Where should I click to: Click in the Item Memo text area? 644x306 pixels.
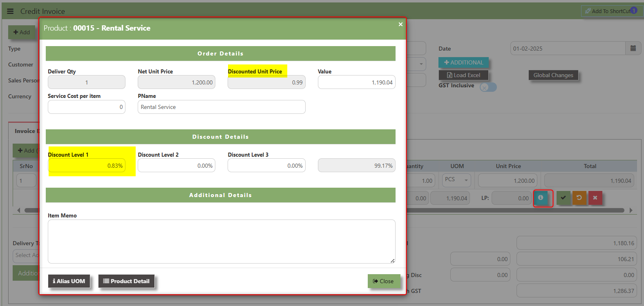221,242
